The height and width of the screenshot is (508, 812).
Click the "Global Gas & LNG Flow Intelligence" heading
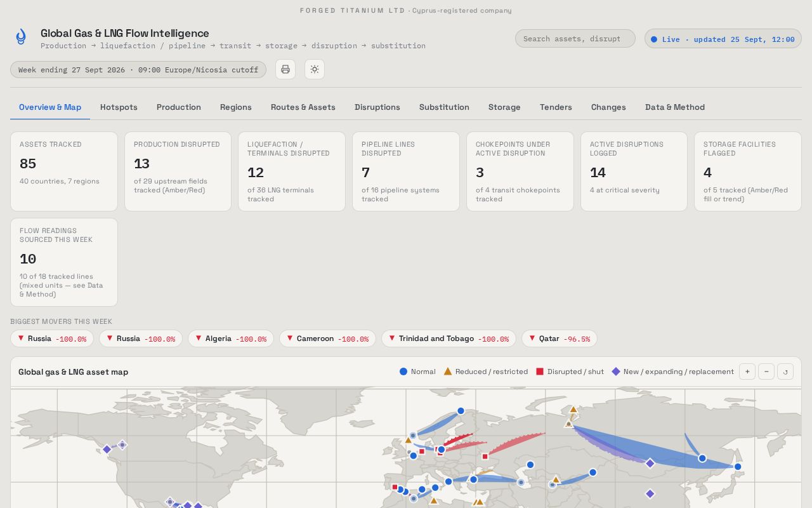125,33
